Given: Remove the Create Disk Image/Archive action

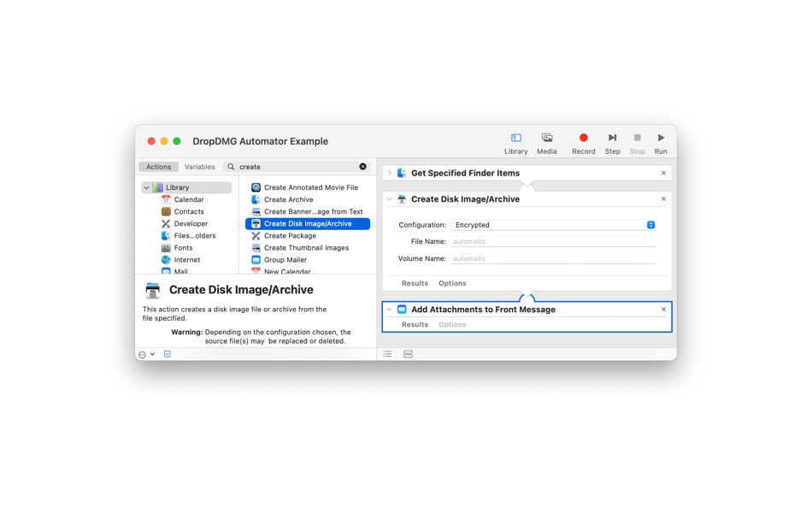Looking at the screenshot, I should click(x=663, y=199).
